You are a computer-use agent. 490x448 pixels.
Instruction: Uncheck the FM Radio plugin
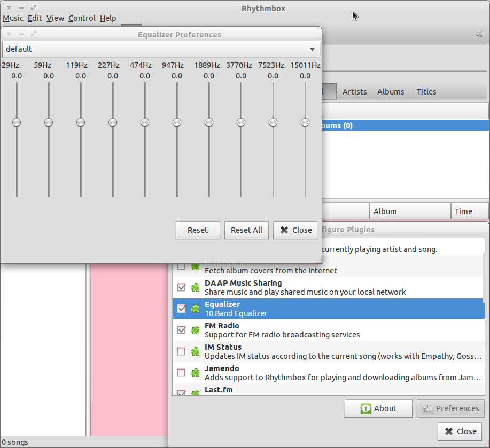point(181,330)
